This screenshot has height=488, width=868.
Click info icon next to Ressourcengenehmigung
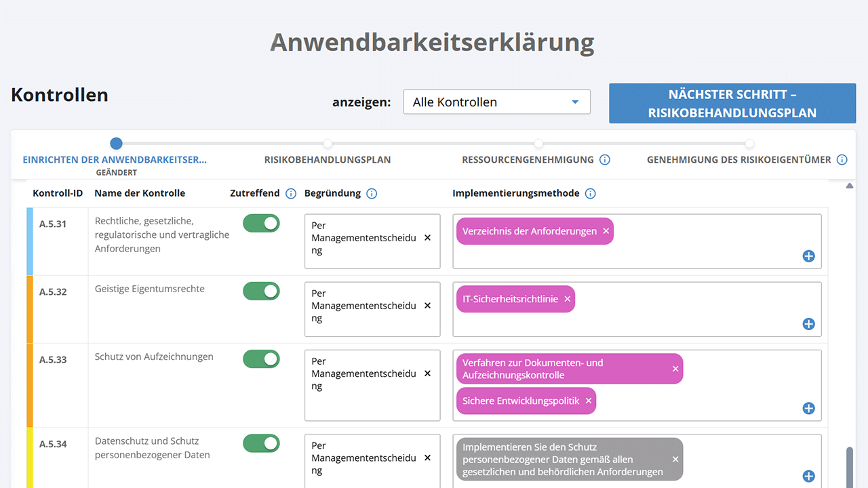click(605, 160)
